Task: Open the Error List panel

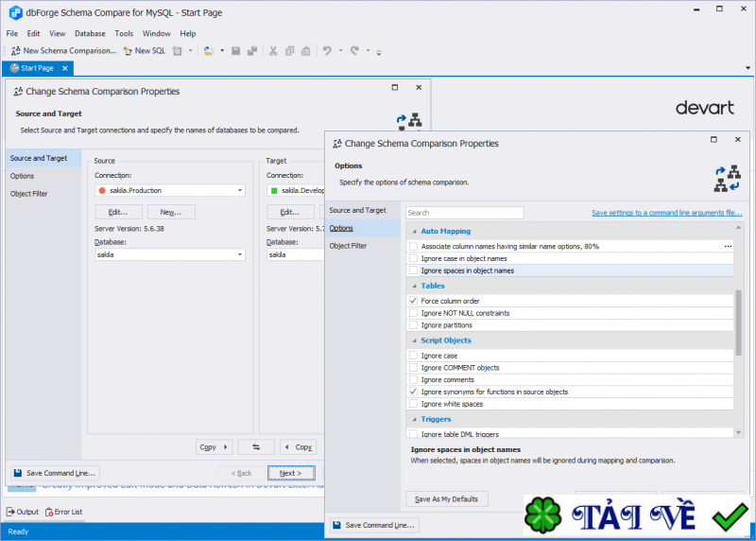Action: click(63, 512)
